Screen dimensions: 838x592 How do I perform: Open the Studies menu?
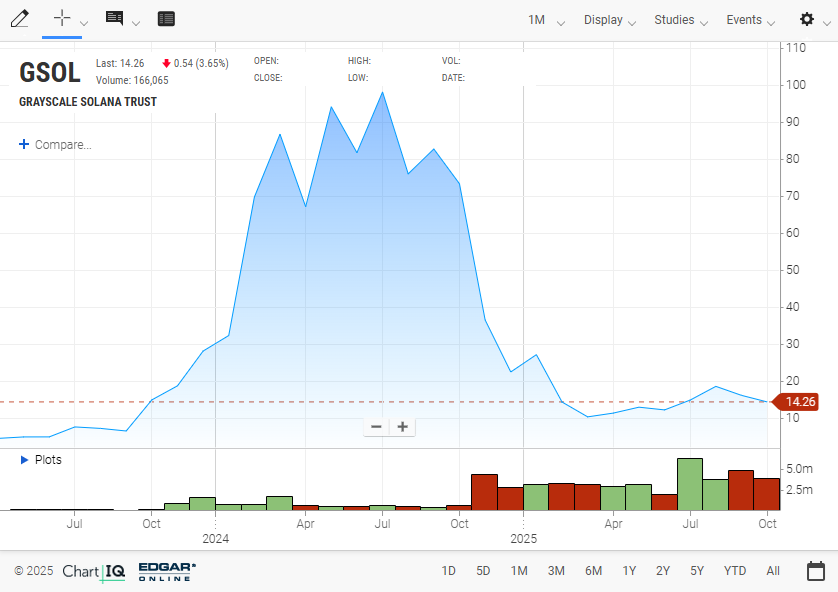coord(681,20)
